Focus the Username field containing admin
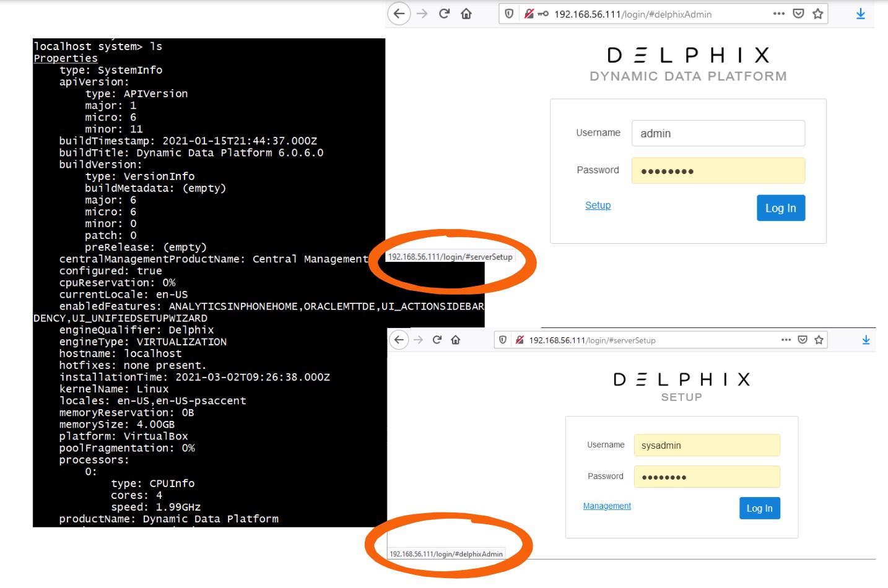Viewport: 888px width, 588px height. pyautogui.click(x=718, y=134)
